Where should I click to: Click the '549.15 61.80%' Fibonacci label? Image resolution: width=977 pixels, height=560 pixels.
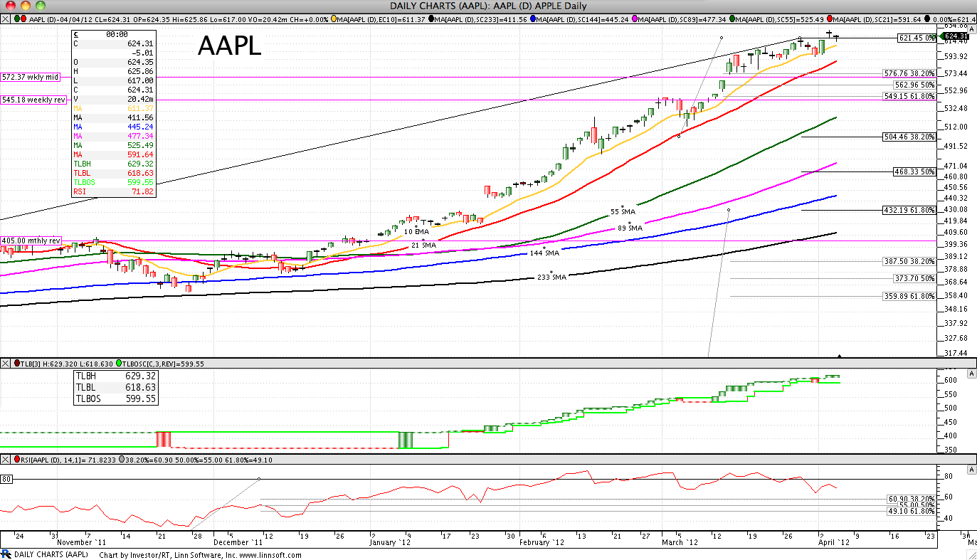tap(909, 96)
